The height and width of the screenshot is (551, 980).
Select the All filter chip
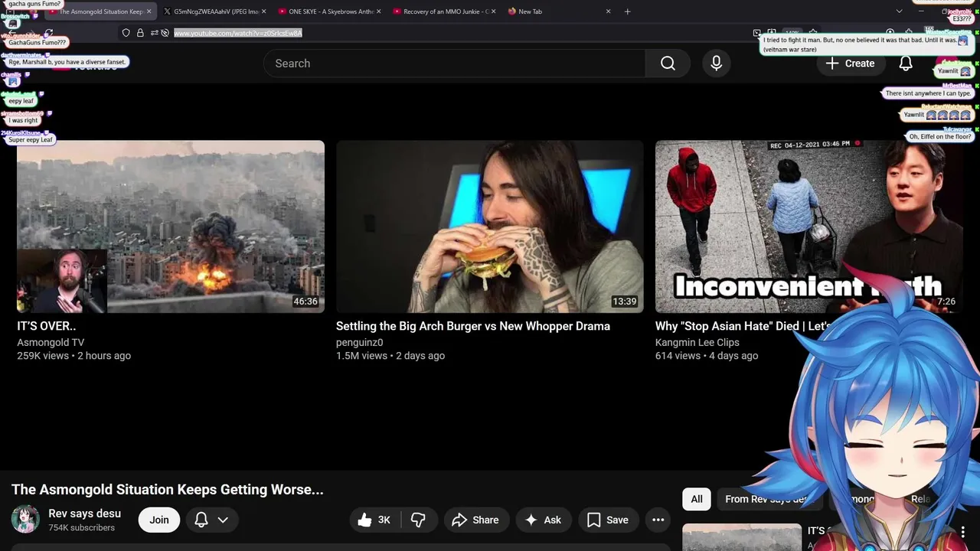click(x=697, y=499)
